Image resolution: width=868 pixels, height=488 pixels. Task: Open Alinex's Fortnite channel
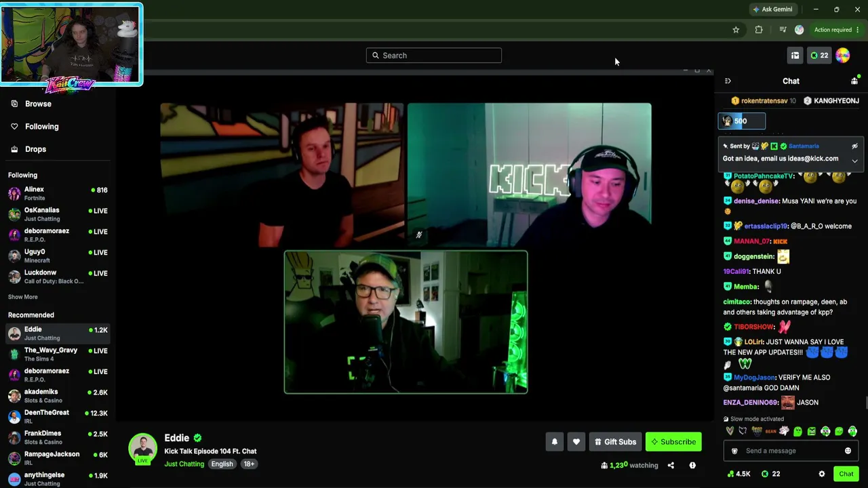58,193
